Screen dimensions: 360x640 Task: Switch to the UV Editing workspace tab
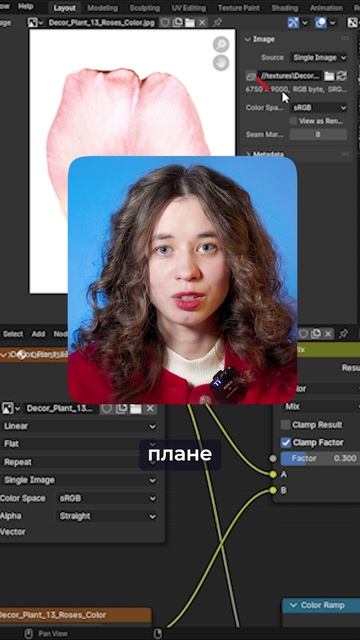click(189, 8)
